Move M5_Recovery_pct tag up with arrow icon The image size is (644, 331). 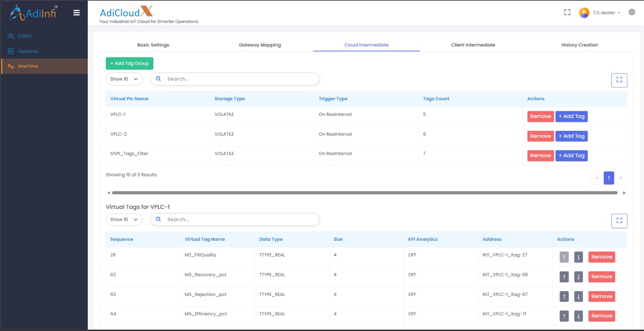pos(564,277)
